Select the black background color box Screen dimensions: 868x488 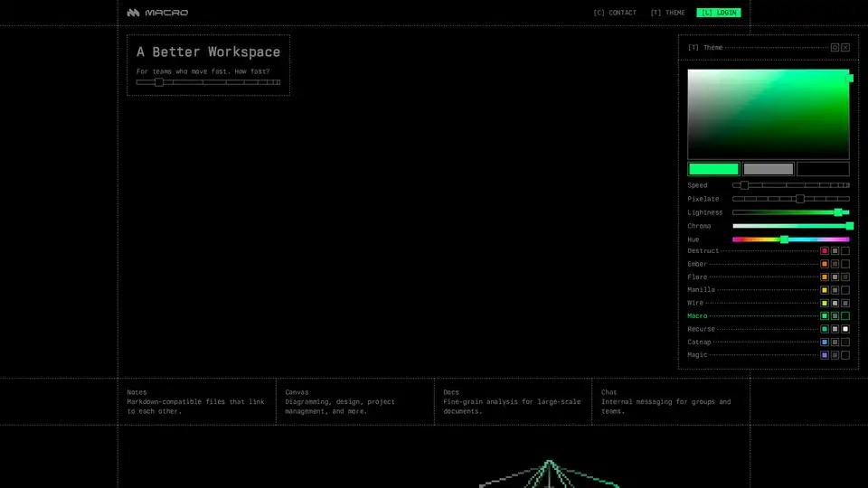pos(823,169)
